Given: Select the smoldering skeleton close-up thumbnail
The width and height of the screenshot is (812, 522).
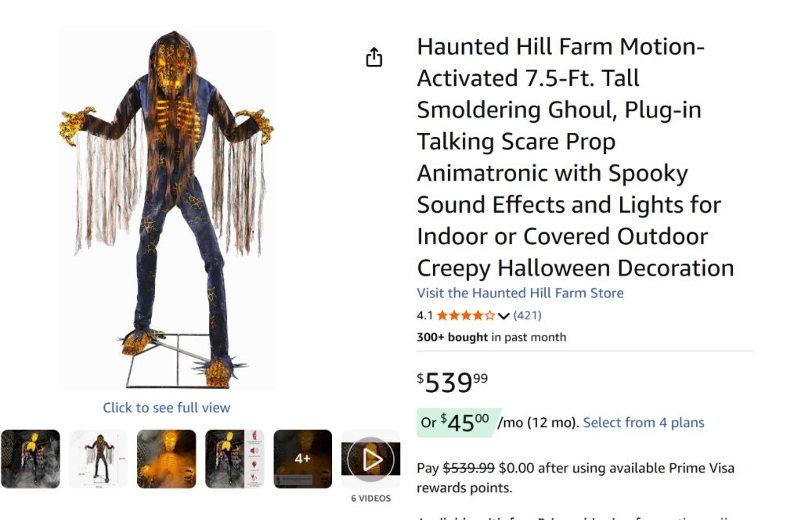Looking at the screenshot, I should [167, 460].
